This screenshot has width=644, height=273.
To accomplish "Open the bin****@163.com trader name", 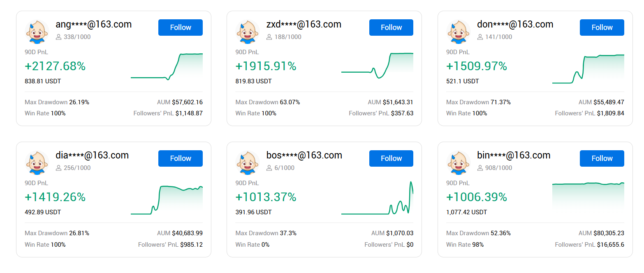I will click(514, 156).
